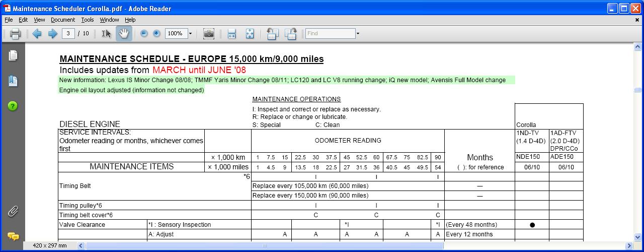Viewport: 644px width, 252px height.
Task: Select the Snapshot camera tool
Action: pyautogui.click(x=209, y=34)
